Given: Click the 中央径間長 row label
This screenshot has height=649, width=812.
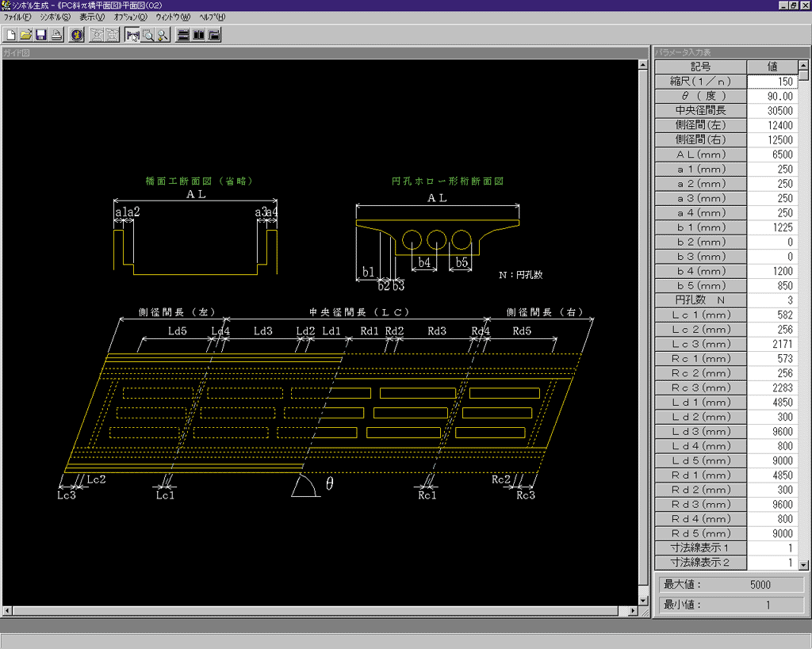Looking at the screenshot, I should tap(701, 111).
